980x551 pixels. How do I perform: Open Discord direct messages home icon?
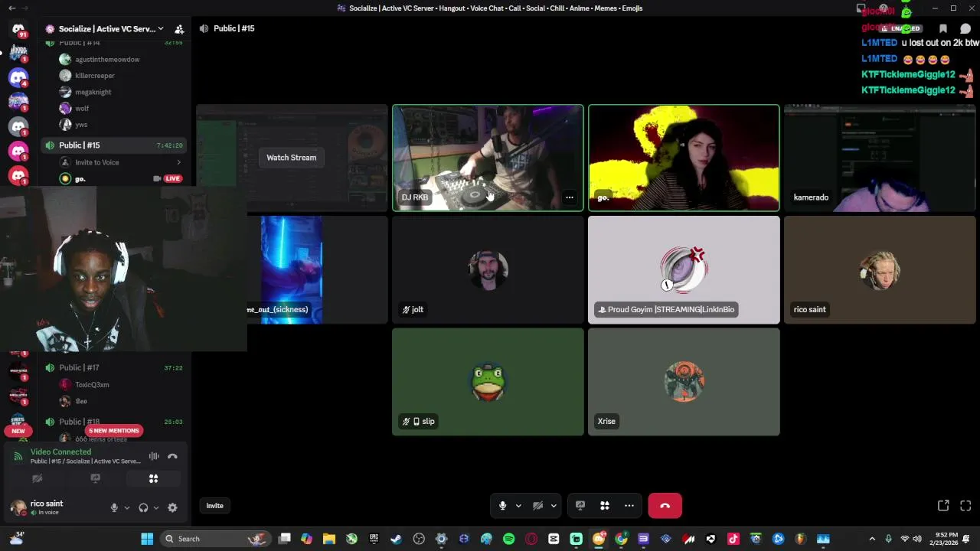[x=18, y=29]
